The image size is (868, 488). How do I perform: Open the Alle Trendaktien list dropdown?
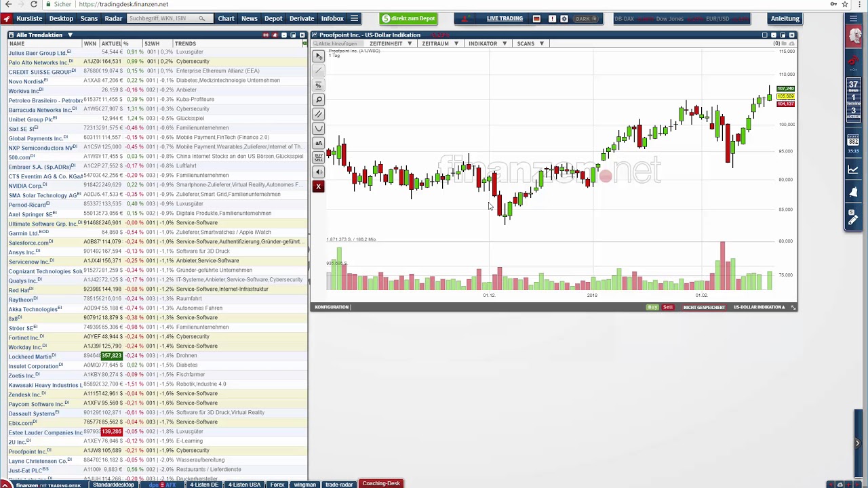tap(70, 35)
